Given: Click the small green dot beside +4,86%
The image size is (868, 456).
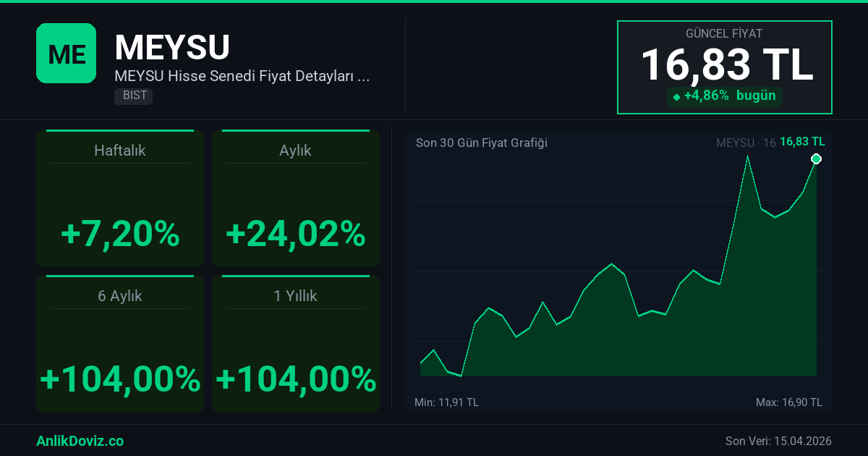Looking at the screenshot, I should pyautogui.click(x=676, y=97).
